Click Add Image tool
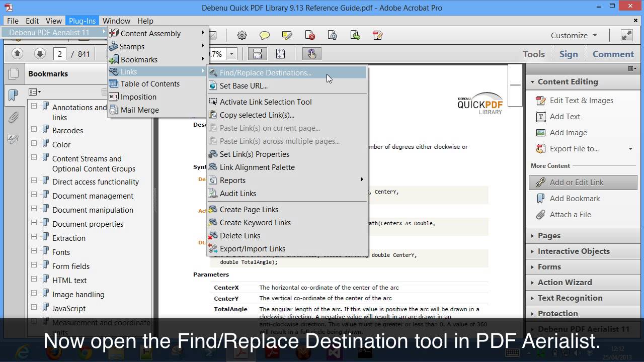This screenshot has width=644, height=362. pos(561,132)
